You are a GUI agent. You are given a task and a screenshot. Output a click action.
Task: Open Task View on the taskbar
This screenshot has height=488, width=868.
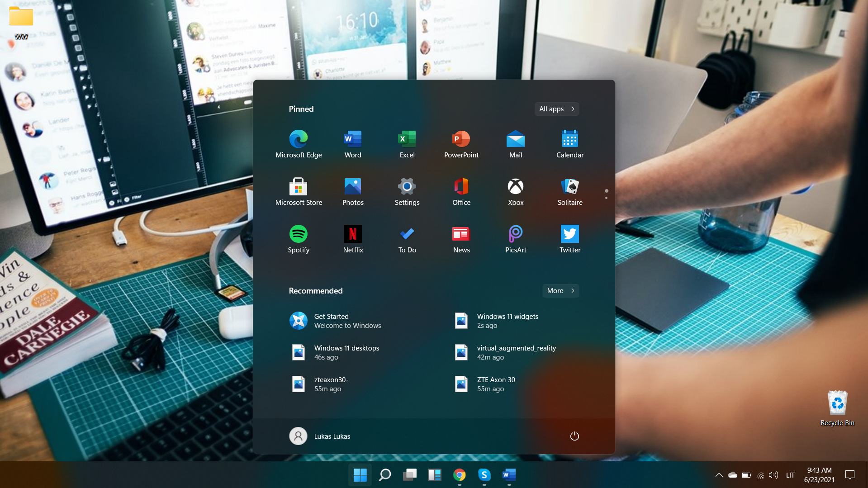(x=410, y=475)
